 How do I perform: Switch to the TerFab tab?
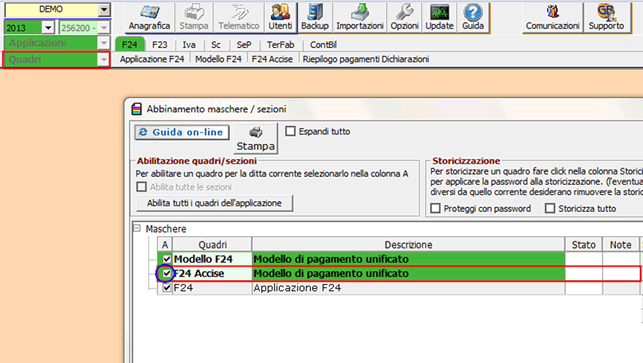tap(280, 45)
